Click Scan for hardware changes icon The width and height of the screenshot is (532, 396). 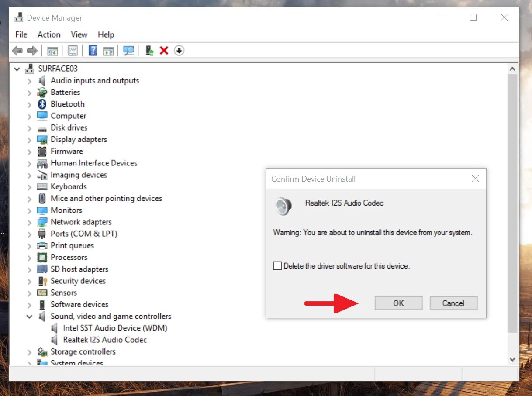point(128,51)
